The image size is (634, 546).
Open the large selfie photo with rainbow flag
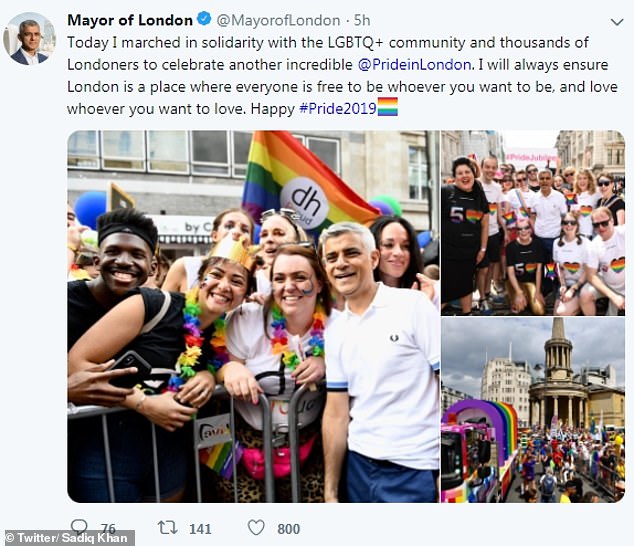coord(253,316)
